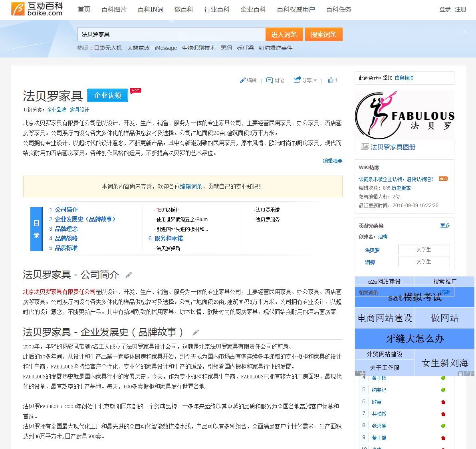Click the 分享 share arrow icon
476x449 pixels.
[x=297, y=79]
